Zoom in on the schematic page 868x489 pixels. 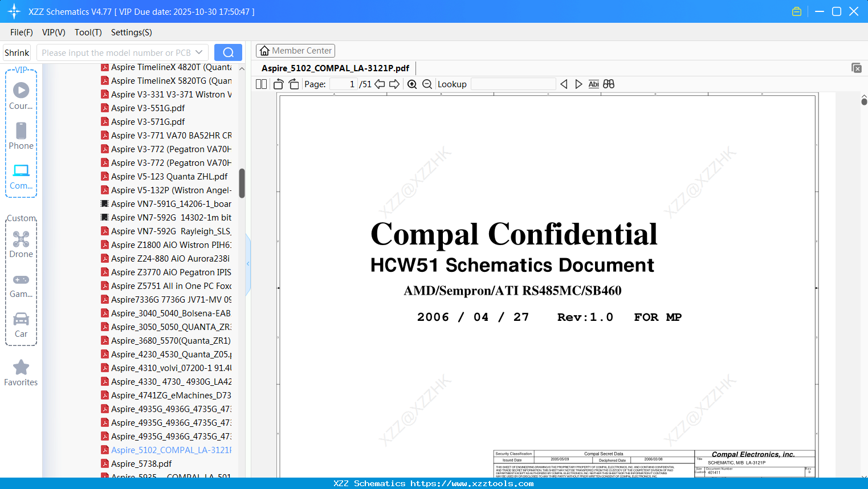(x=412, y=84)
